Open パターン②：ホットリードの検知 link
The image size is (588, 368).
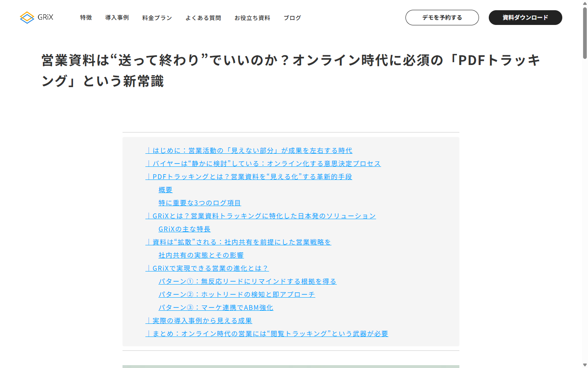pos(237,294)
